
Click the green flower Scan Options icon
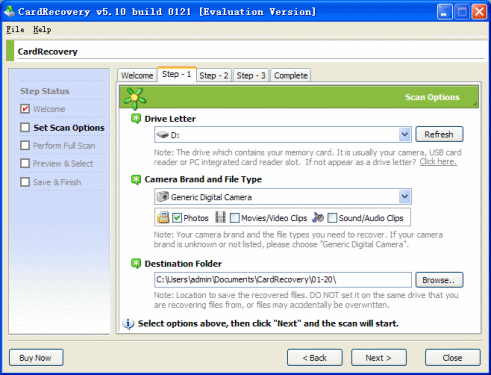(x=135, y=98)
